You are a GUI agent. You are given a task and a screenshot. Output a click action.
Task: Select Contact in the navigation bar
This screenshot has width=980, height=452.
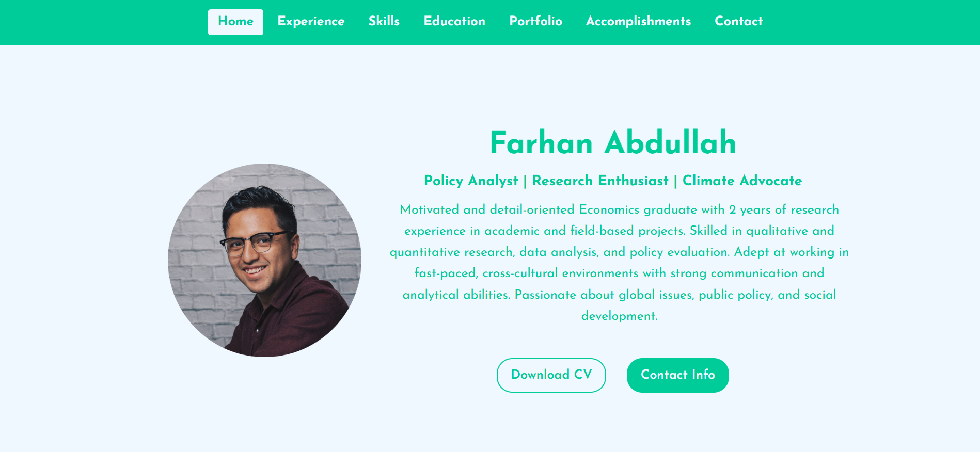click(738, 22)
